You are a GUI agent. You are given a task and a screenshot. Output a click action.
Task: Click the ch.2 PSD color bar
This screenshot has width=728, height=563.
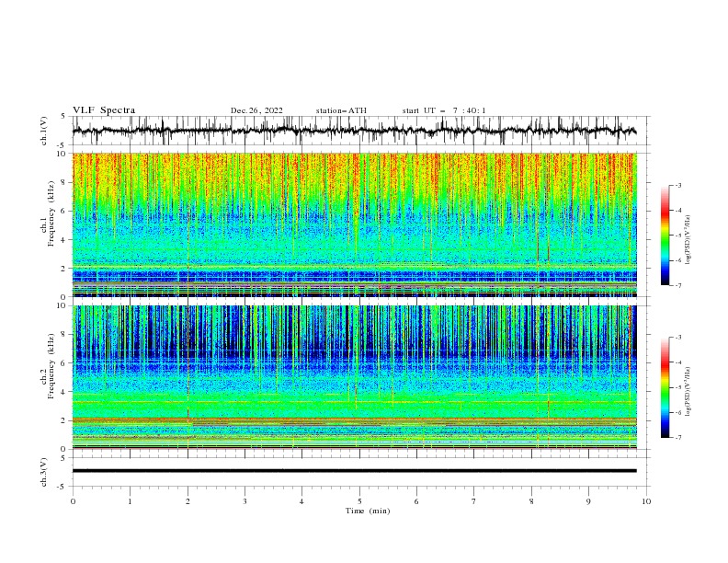pos(665,387)
